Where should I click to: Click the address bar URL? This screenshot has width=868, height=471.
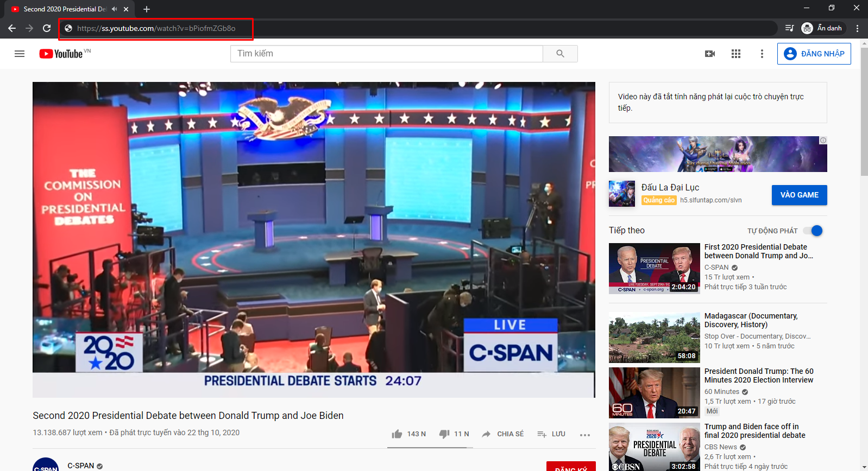point(156,28)
